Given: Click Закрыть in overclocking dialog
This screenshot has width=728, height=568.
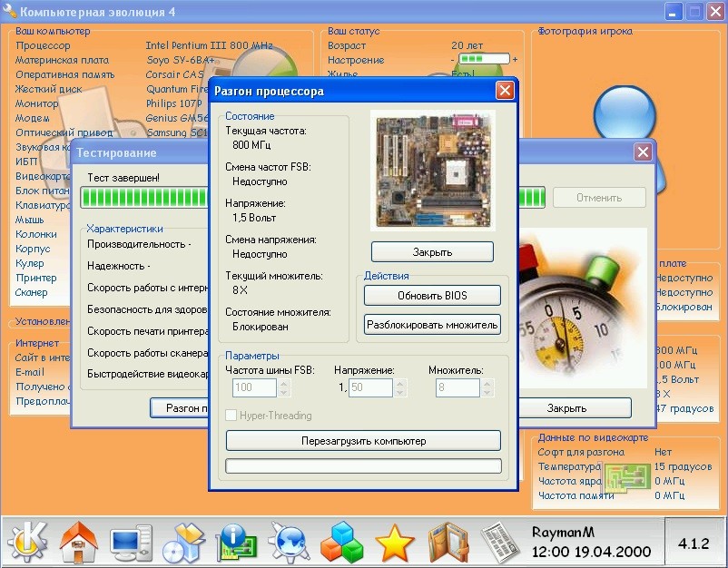Looking at the screenshot, I should pyautogui.click(x=432, y=252).
